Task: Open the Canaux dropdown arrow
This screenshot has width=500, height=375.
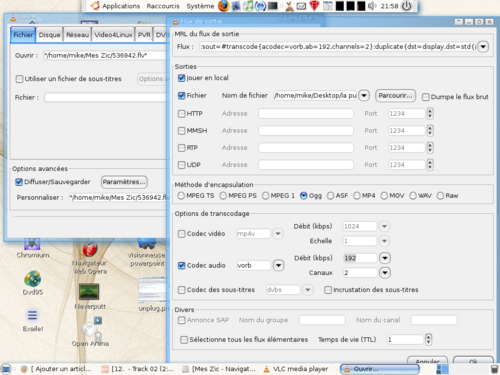Action: [385, 273]
